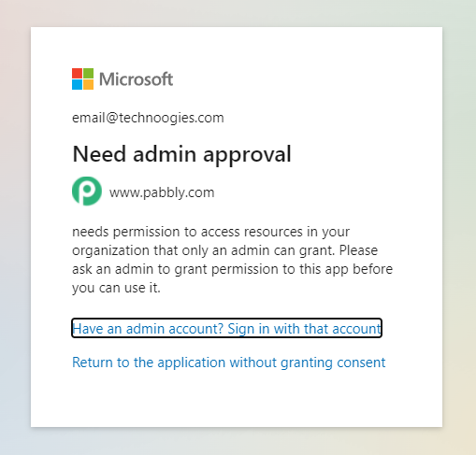Follow Return to the application without granting consent
Viewport: 476px width, 455px height.
coord(229,363)
